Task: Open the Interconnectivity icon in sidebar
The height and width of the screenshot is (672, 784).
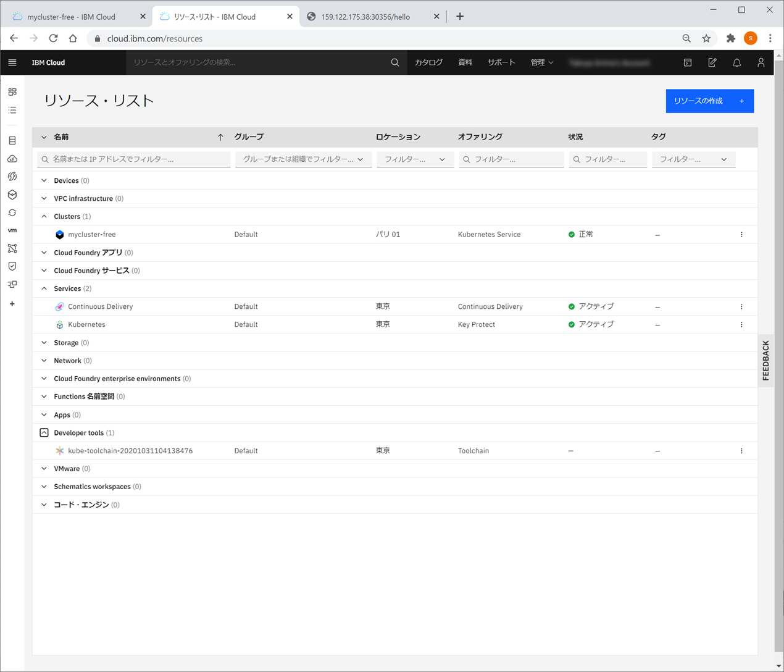Action: 12,284
